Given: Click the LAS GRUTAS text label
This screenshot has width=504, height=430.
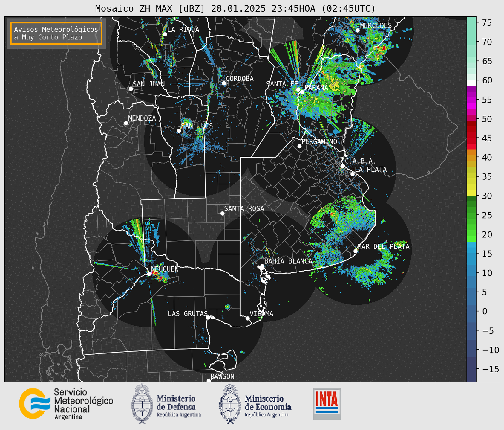Looking at the screenshot, I should 188,314.
